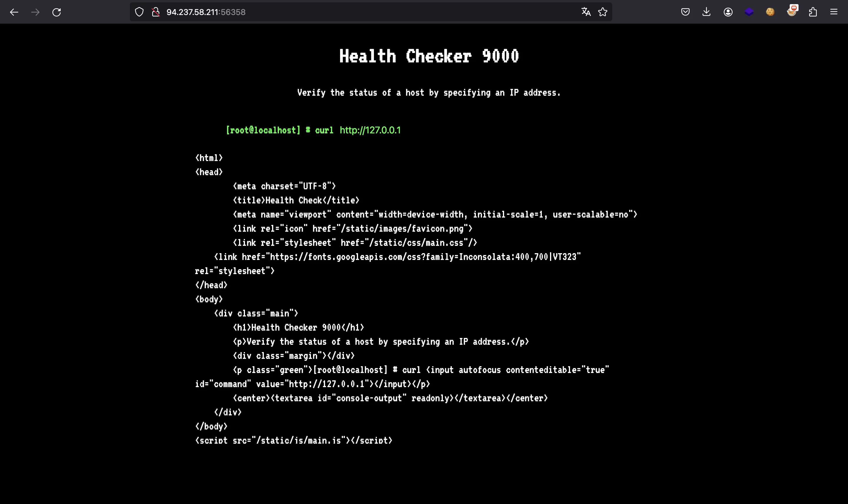Image resolution: width=848 pixels, height=504 pixels.
Task: Open the extensions puzzle menu
Action: click(x=813, y=12)
